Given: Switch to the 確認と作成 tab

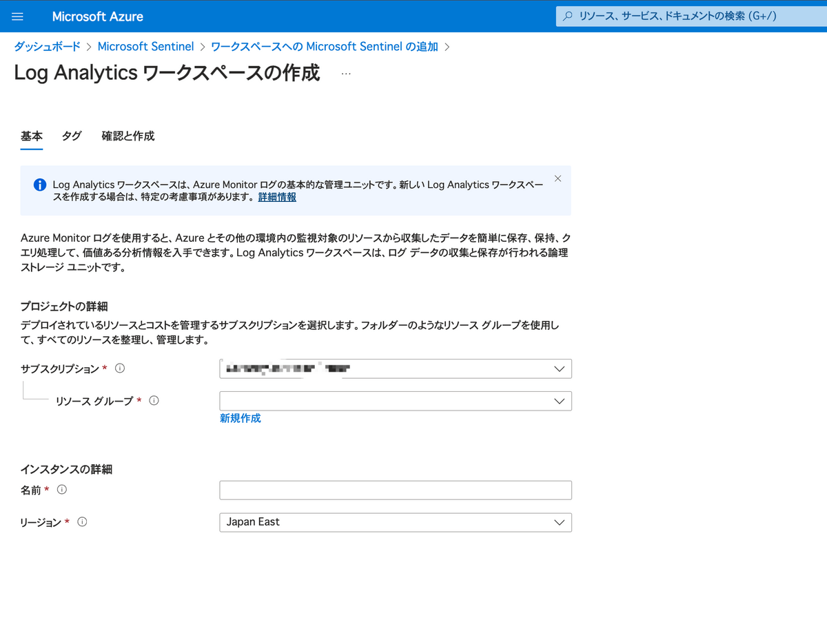Looking at the screenshot, I should 128,136.
